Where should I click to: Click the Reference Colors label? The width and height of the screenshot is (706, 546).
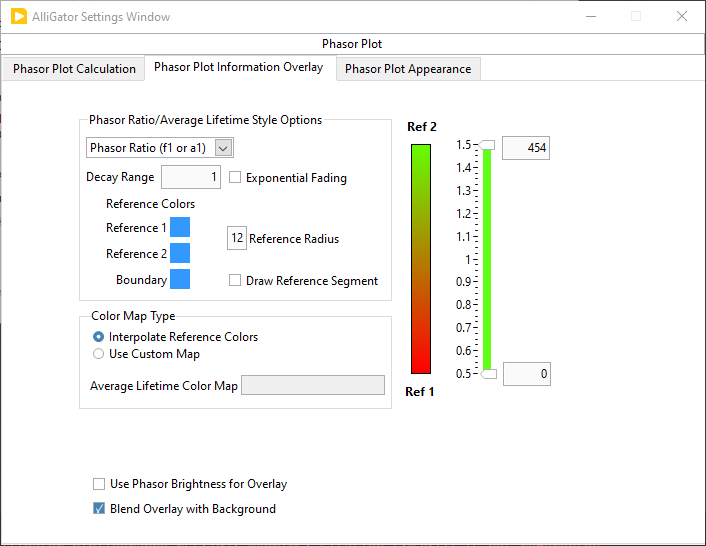150,204
